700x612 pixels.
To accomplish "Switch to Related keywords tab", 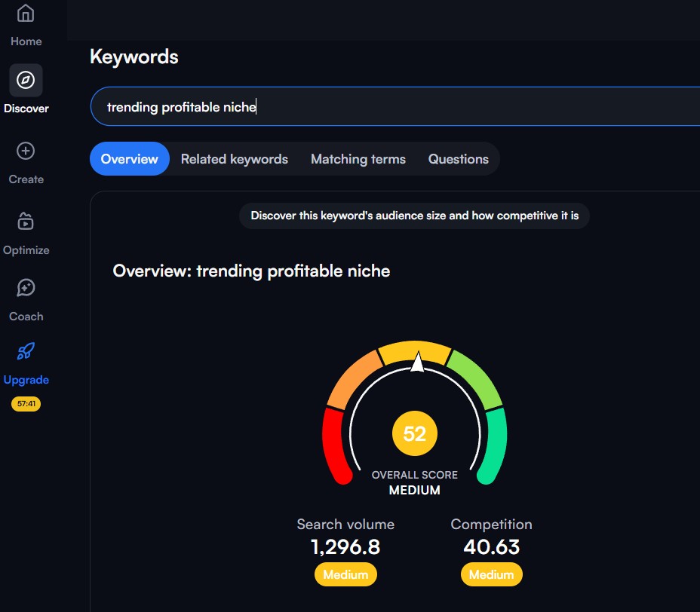I will [235, 159].
